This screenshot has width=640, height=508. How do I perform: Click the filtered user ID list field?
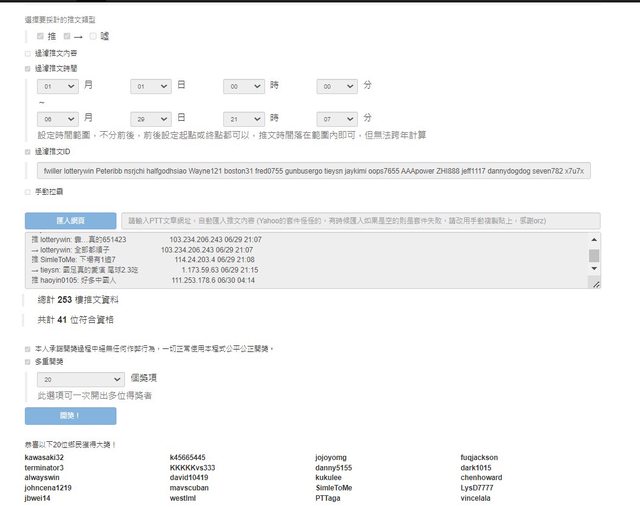pos(312,171)
